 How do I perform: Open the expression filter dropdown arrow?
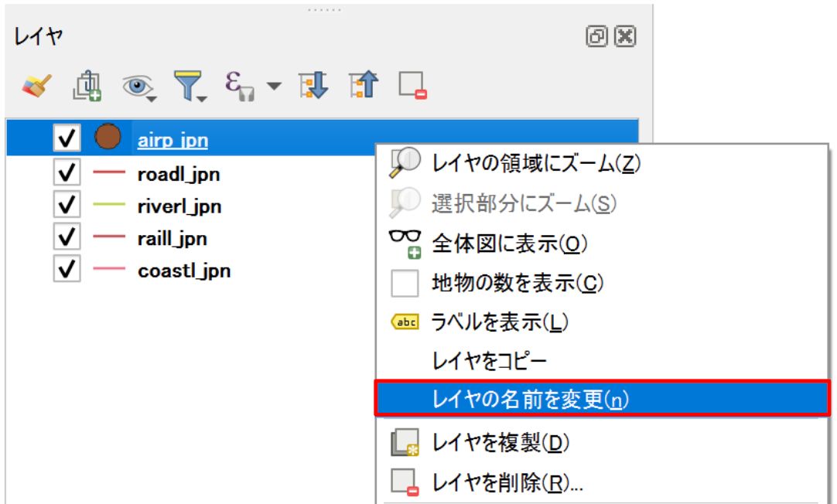coord(274,86)
